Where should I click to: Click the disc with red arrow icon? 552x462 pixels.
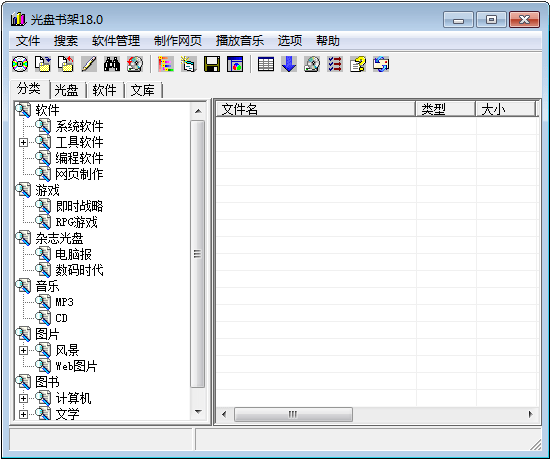135,64
